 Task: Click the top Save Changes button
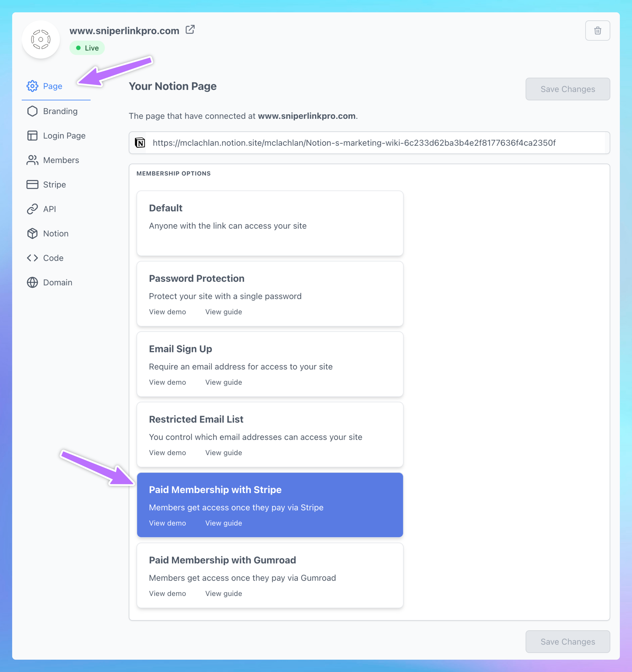[x=568, y=89]
